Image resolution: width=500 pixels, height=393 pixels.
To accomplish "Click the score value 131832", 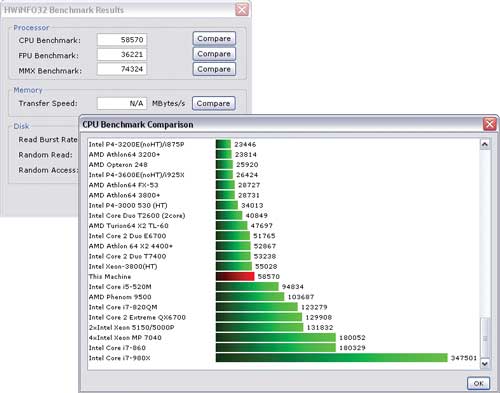I will [320, 327].
